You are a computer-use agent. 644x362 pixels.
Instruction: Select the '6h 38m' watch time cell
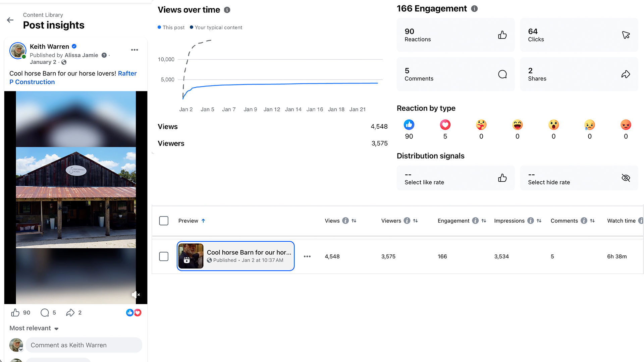pyautogui.click(x=617, y=257)
